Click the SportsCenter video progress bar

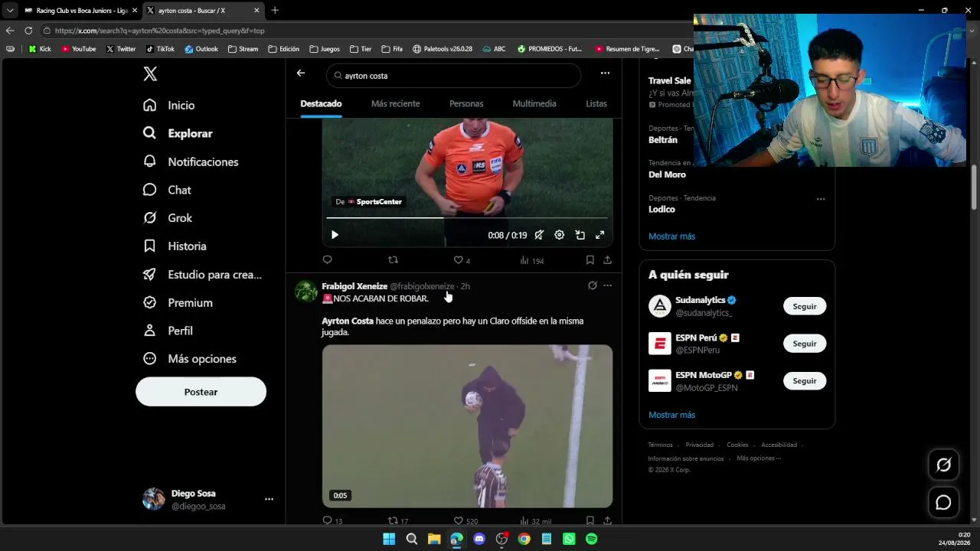pos(467,218)
